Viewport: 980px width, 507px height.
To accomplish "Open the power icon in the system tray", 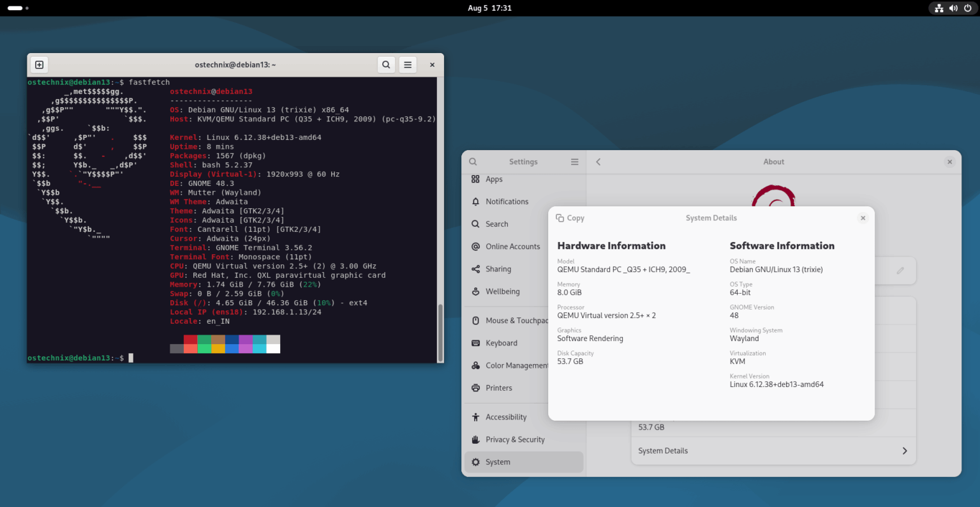I will 968,8.
